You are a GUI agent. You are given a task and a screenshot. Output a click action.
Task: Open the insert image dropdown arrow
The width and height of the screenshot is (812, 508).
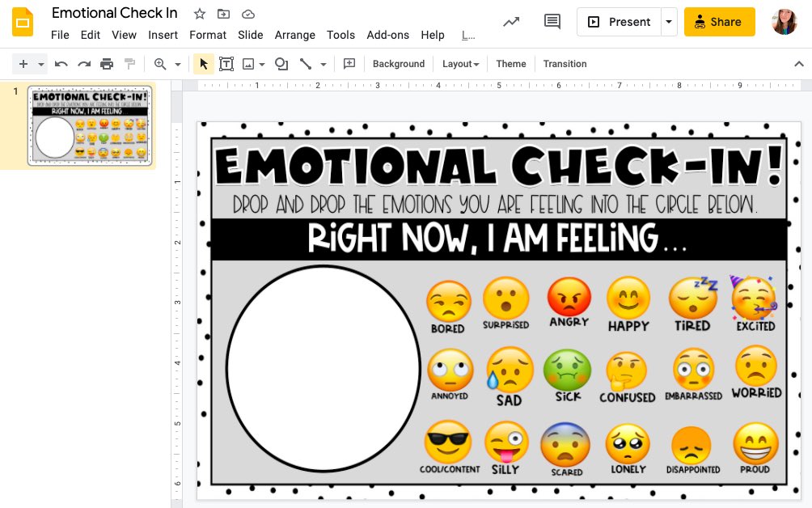tap(262, 65)
